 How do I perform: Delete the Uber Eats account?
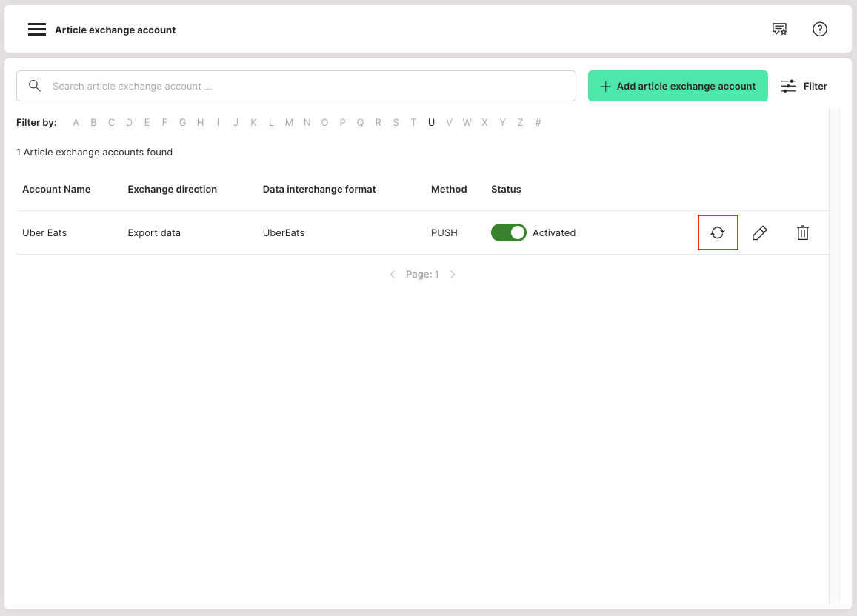[x=802, y=232]
